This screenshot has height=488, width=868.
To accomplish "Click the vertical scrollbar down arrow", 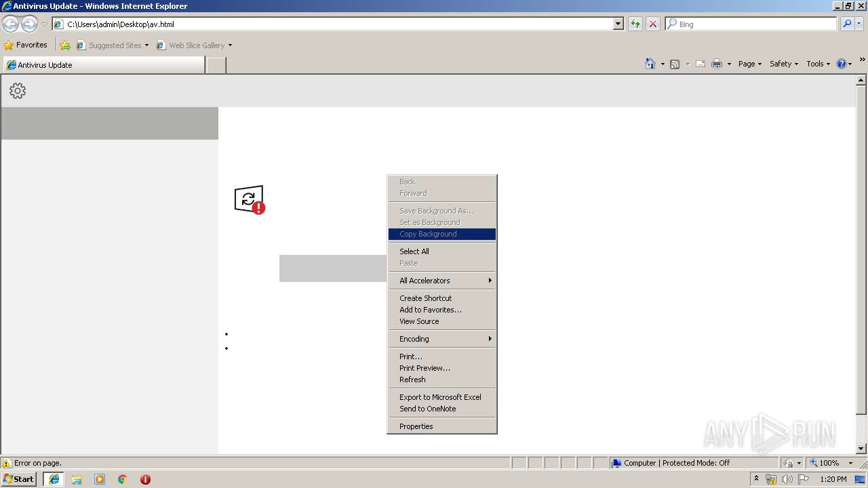I will (x=861, y=449).
